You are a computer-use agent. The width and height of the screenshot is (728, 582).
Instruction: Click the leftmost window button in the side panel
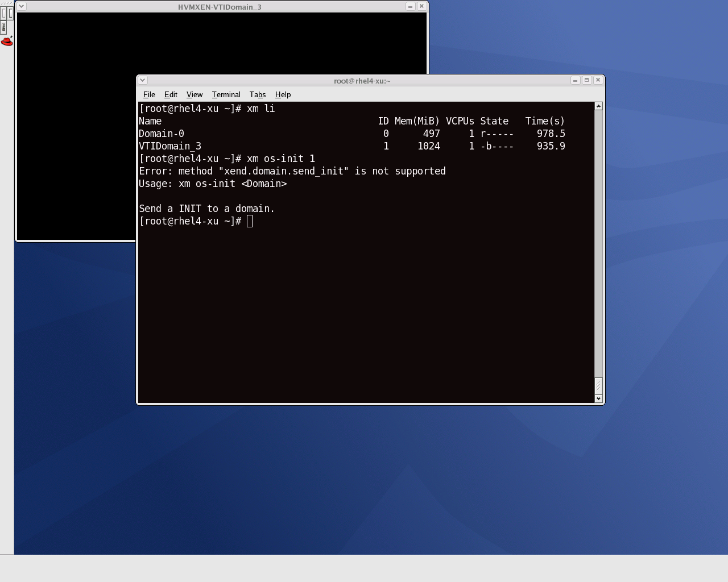point(4,13)
